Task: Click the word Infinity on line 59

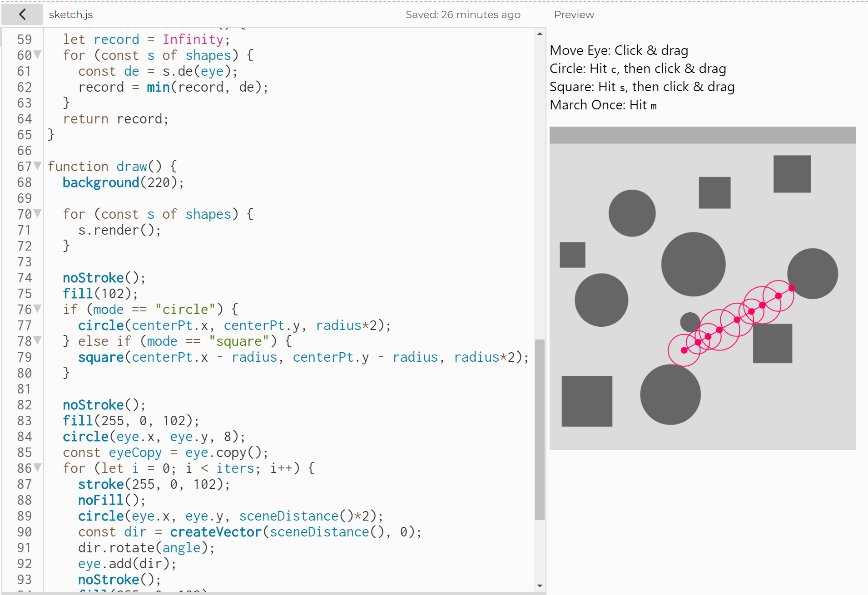Action: coord(193,39)
